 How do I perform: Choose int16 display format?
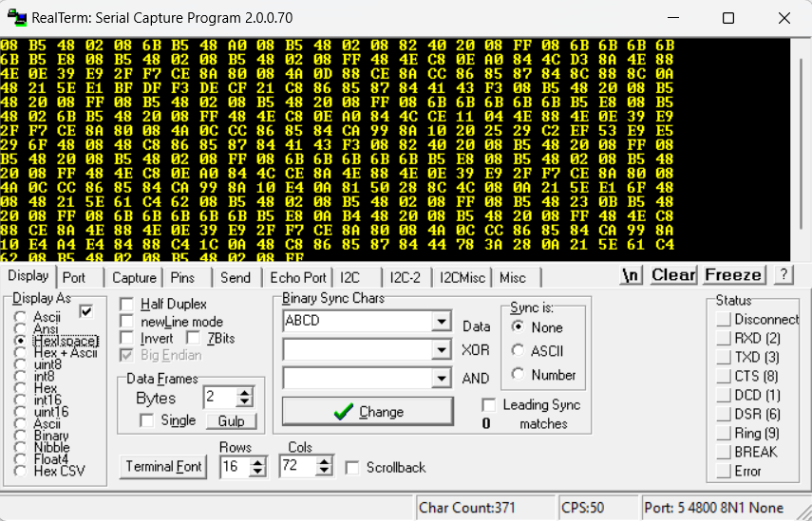[x=21, y=400]
